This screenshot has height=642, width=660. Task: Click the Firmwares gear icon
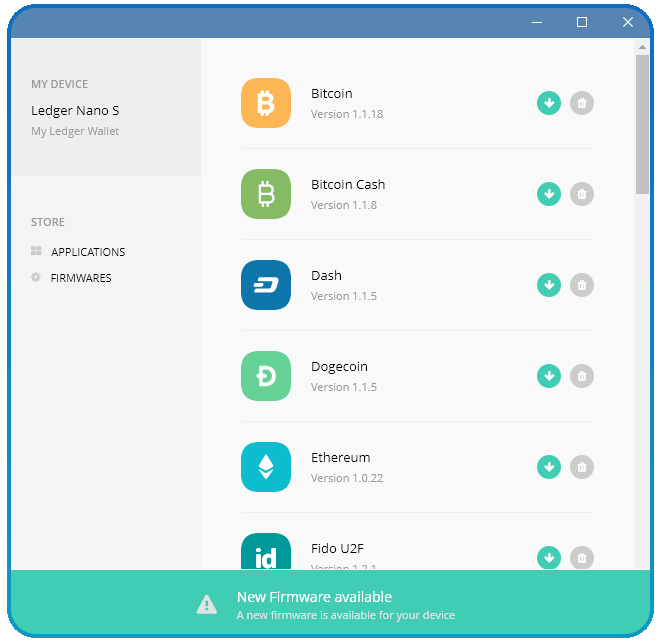[x=36, y=277]
